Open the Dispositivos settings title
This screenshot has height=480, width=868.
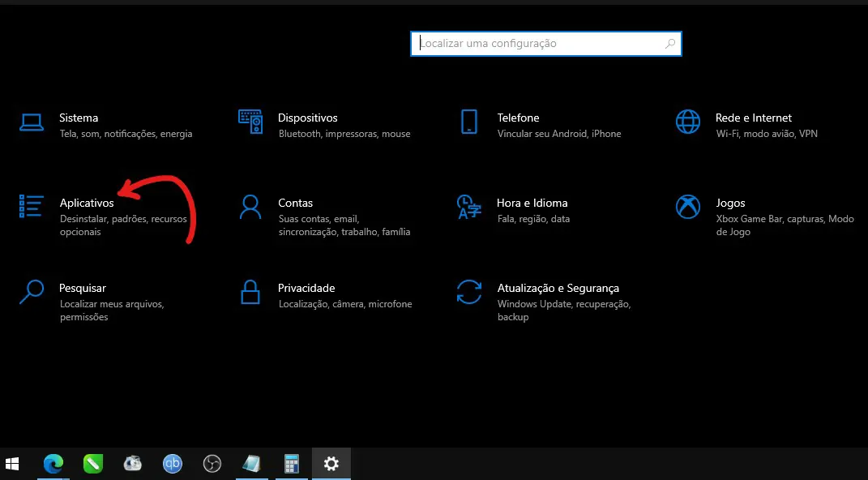308,118
